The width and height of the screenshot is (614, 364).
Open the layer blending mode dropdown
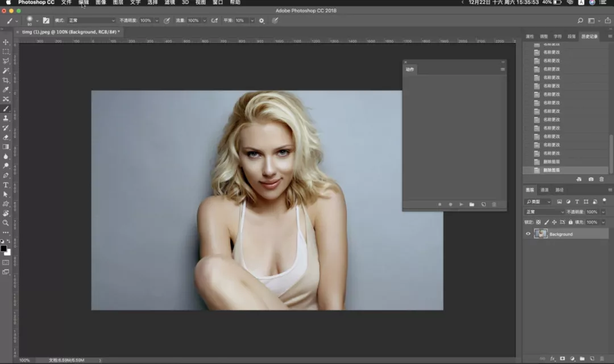coord(544,212)
